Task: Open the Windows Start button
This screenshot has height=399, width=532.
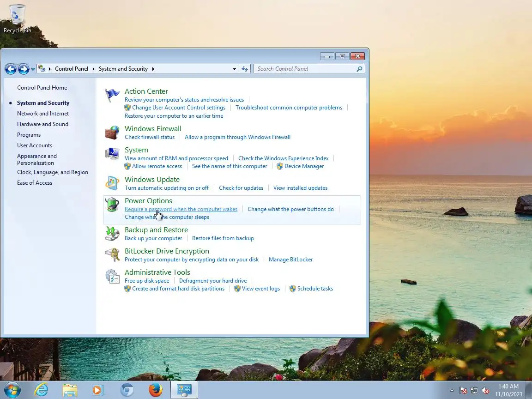Action: point(12,390)
